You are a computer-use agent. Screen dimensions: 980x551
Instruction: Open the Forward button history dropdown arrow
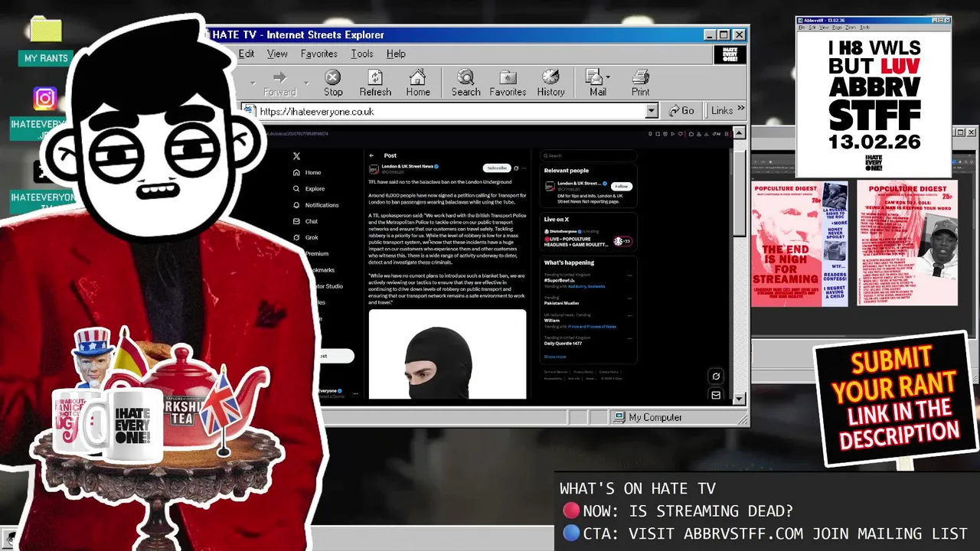[x=306, y=83]
